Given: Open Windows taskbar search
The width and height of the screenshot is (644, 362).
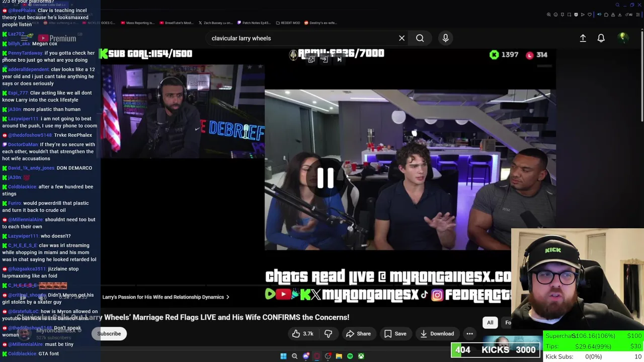Looking at the screenshot, I should coord(294,356).
